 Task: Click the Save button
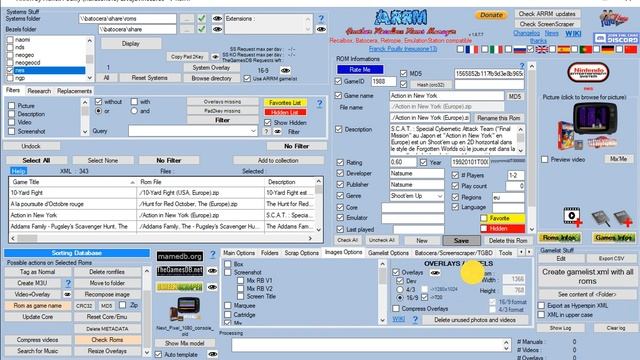click(x=461, y=240)
